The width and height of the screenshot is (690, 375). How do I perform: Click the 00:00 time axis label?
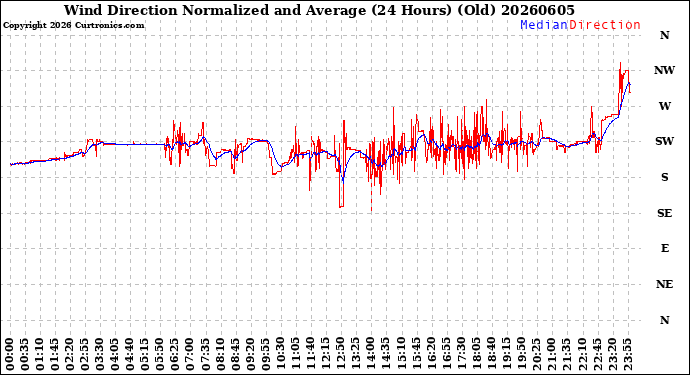click(x=10, y=354)
